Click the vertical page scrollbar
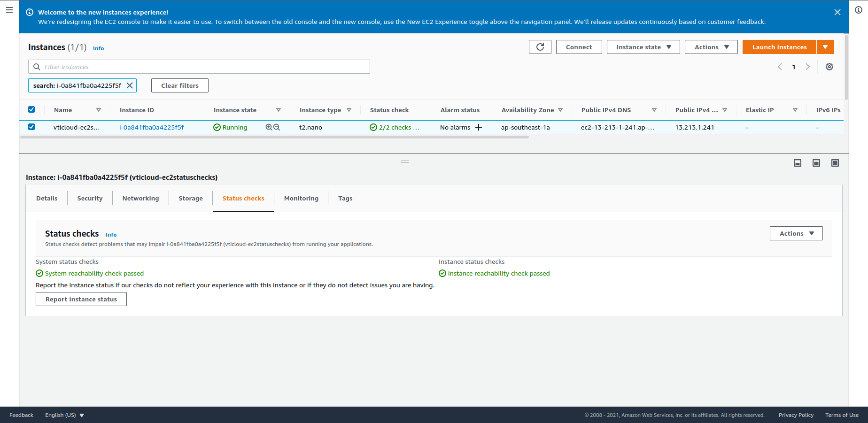The height and width of the screenshot is (423, 868). (x=846, y=67)
